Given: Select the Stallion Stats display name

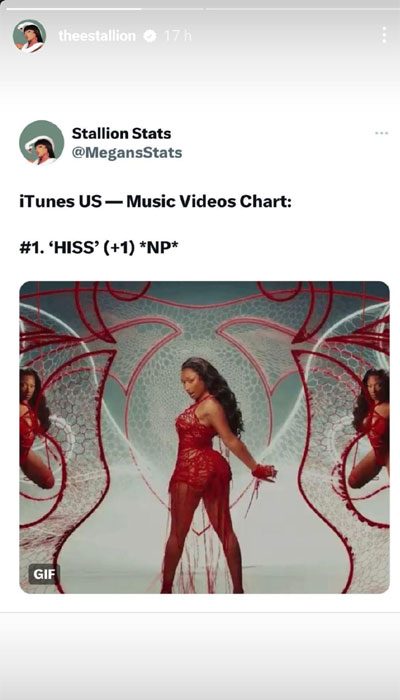Looking at the screenshot, I should [121, 133].
